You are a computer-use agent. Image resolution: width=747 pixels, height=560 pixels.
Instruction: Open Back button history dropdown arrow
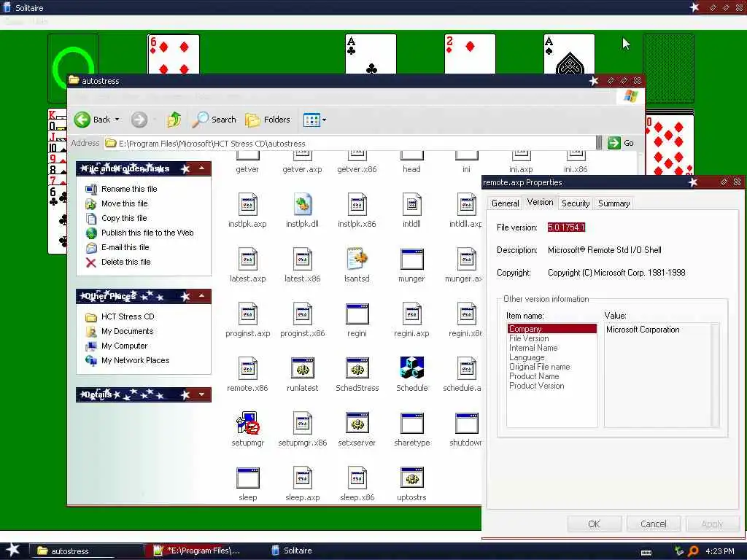(117, 120)
